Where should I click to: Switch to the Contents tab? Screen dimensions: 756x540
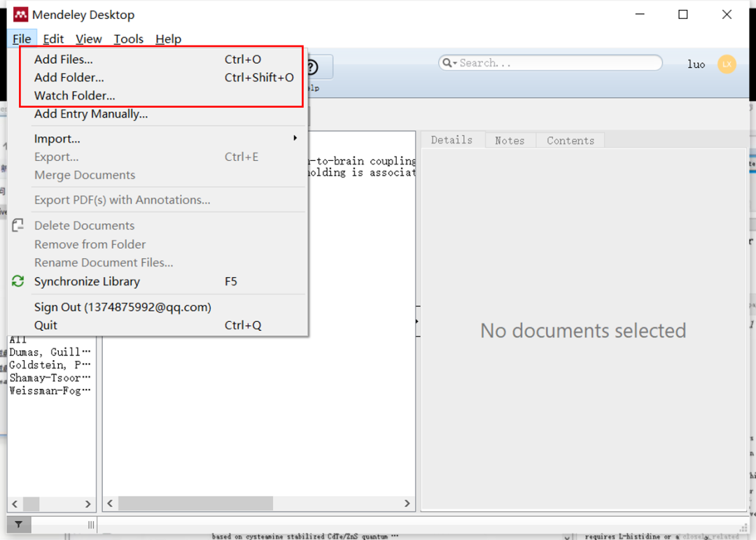[570, 141]
